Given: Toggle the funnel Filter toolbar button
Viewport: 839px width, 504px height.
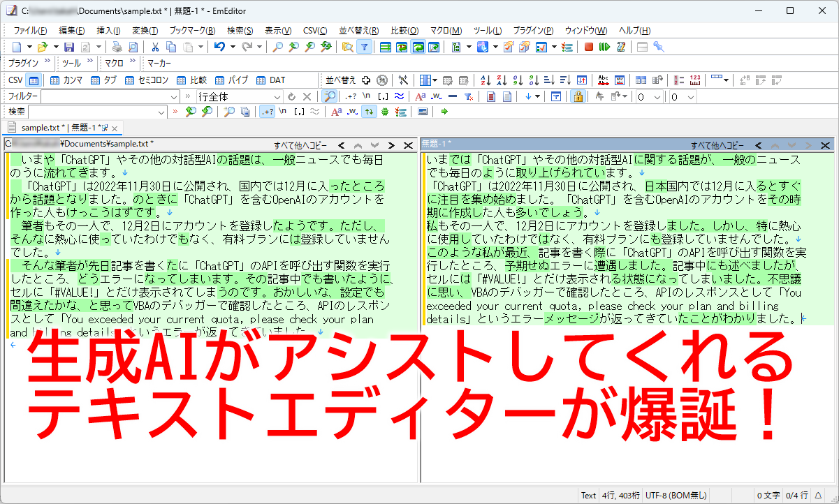Looking at the screenshot, I should 364,47.
